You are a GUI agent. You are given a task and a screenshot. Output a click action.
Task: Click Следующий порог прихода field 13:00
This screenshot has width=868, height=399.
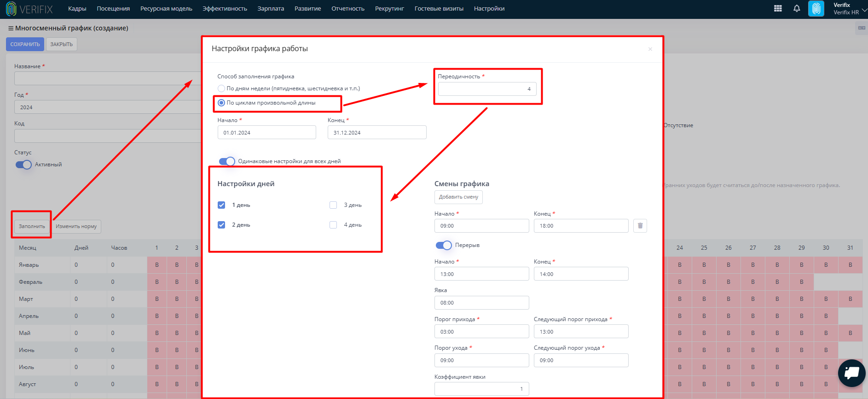[x=581, y=331]
